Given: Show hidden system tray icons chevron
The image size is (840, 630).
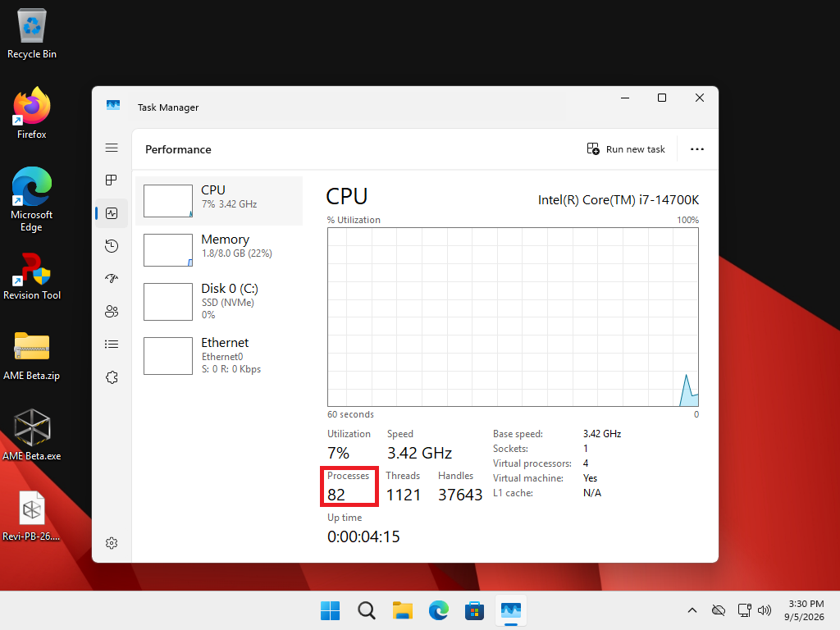Looking at the screenshot, I should [692, 610].
